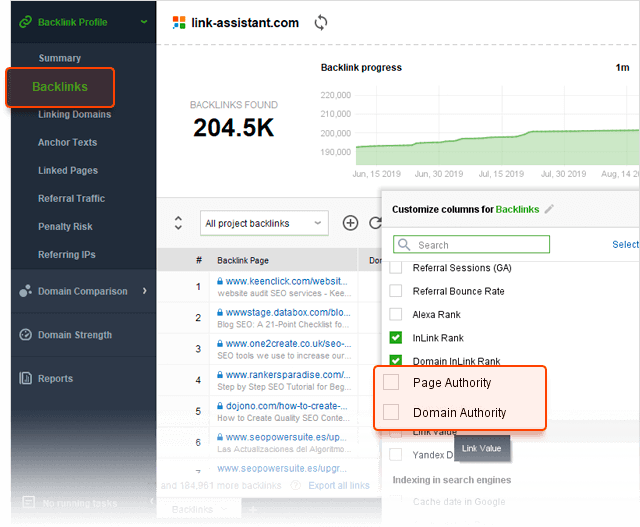The image size is (640, 527).
Task: Click the link-assistant.com project logo icon
Action: [x=179, y=22]
